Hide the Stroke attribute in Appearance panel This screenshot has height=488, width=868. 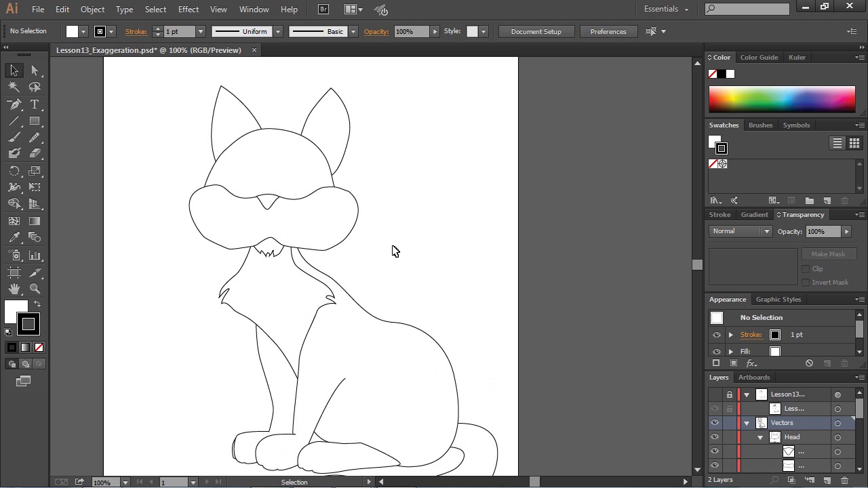pos(717,335)
